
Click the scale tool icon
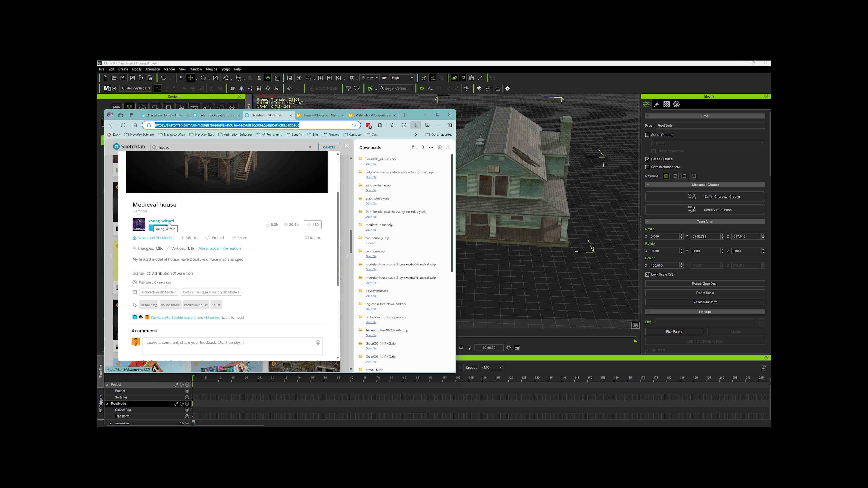(x=216, y=78)
